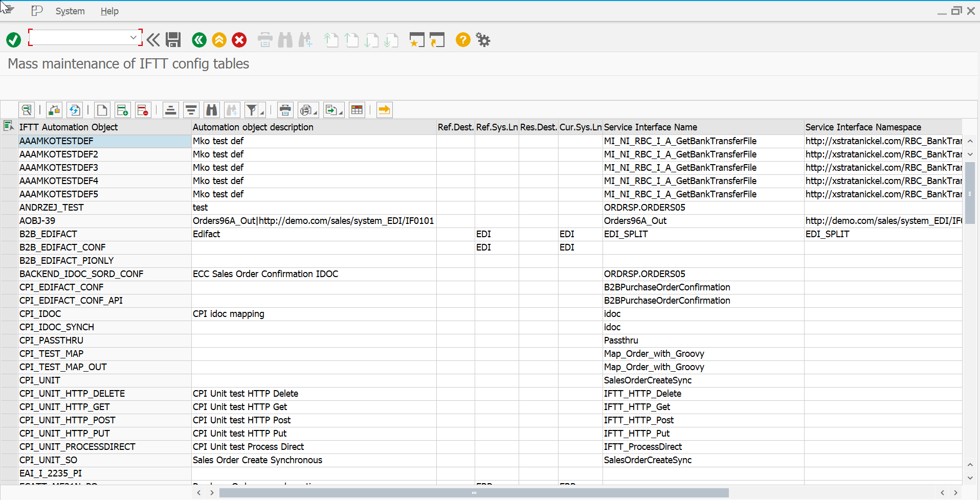This screenshot has width=980, height=500.
Task: Click the Insert Row icon in ALV toolbar
Action: (122, 110)
